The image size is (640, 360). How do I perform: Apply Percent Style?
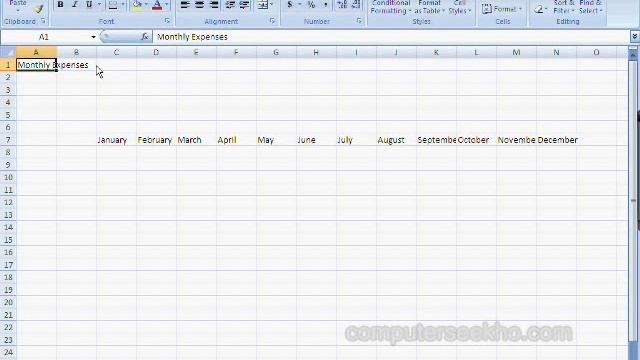point(311,4)
